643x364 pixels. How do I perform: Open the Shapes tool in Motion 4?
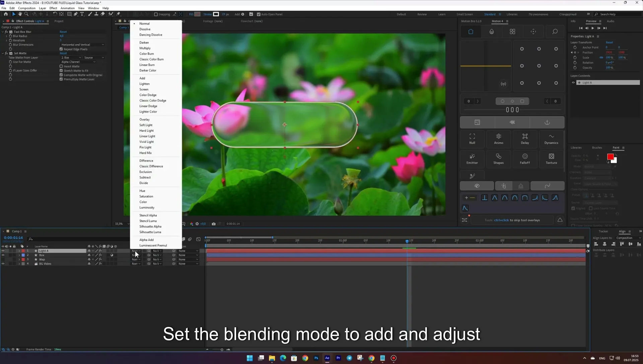(499, 159)
